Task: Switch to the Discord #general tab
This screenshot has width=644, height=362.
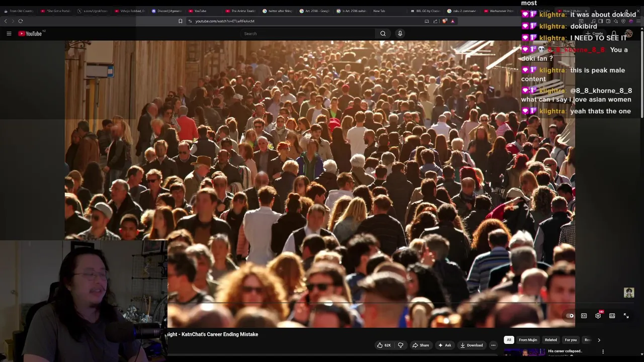Action: 167,11
